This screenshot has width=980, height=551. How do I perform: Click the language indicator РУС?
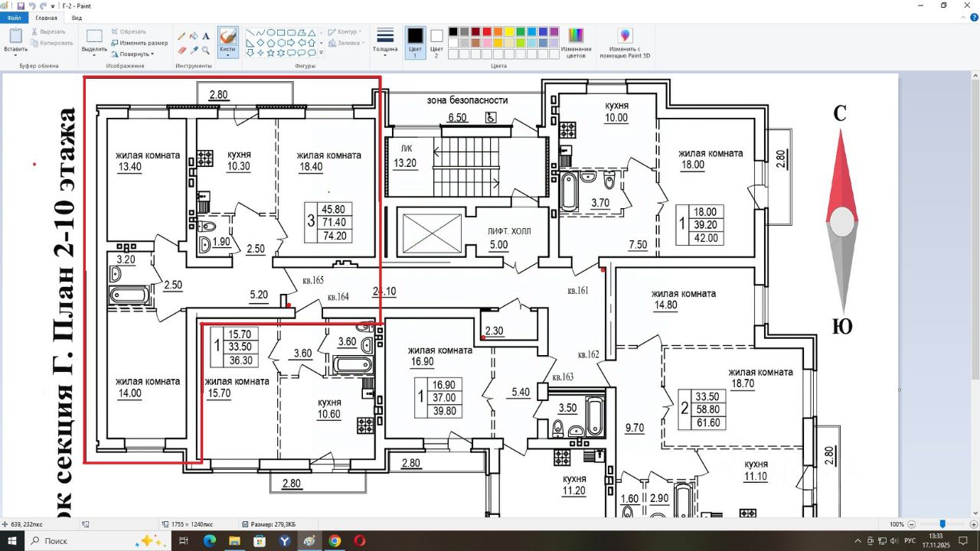910,541
